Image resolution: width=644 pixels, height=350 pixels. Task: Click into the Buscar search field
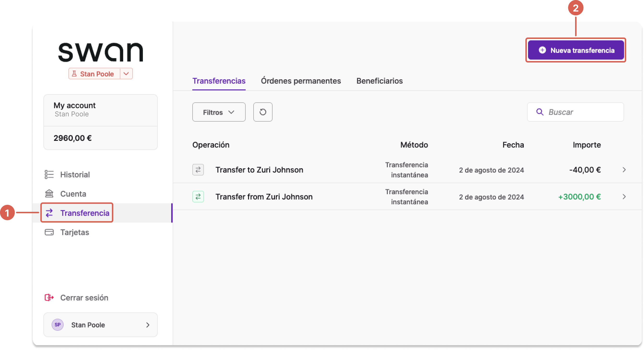click(575, 112)
